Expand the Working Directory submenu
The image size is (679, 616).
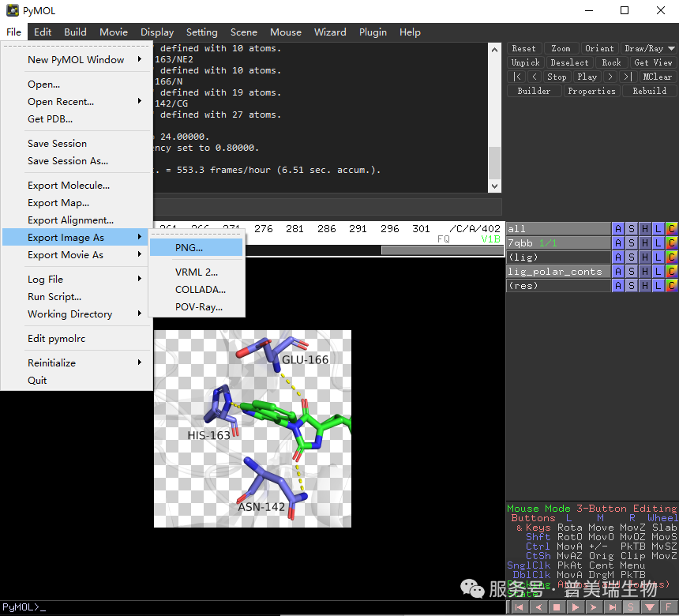coord(77,314)
